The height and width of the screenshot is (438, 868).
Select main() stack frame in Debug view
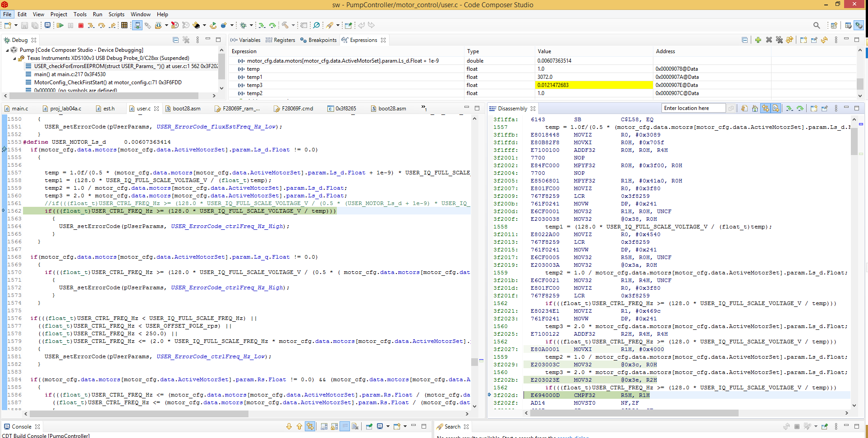[70, 74]
